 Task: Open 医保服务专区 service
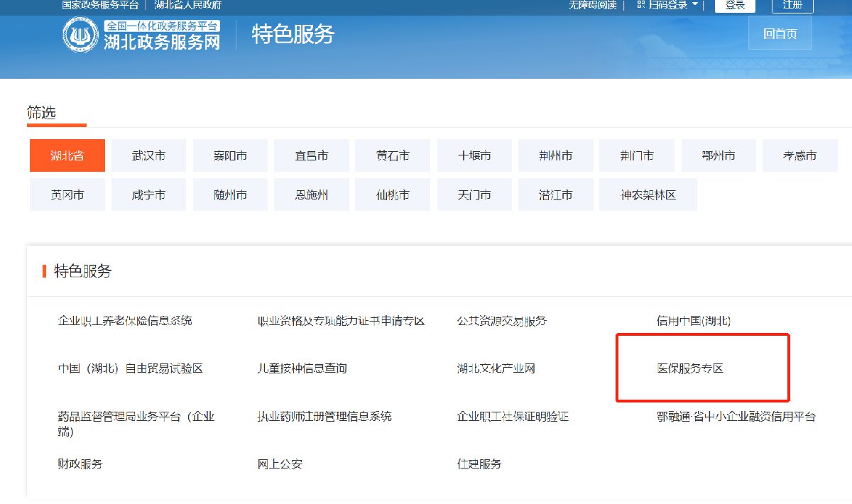pyautogui.click(x=689, y=368)
